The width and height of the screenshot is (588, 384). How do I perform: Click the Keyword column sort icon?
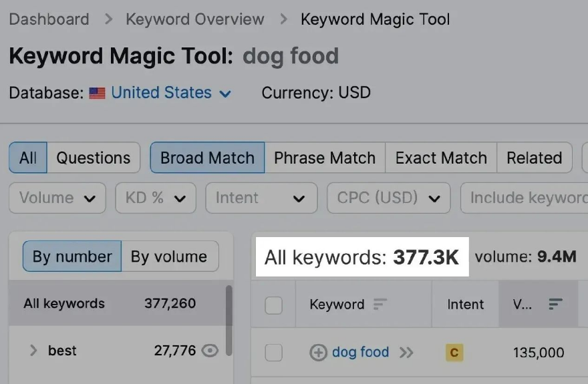click(x=380, y=305)
